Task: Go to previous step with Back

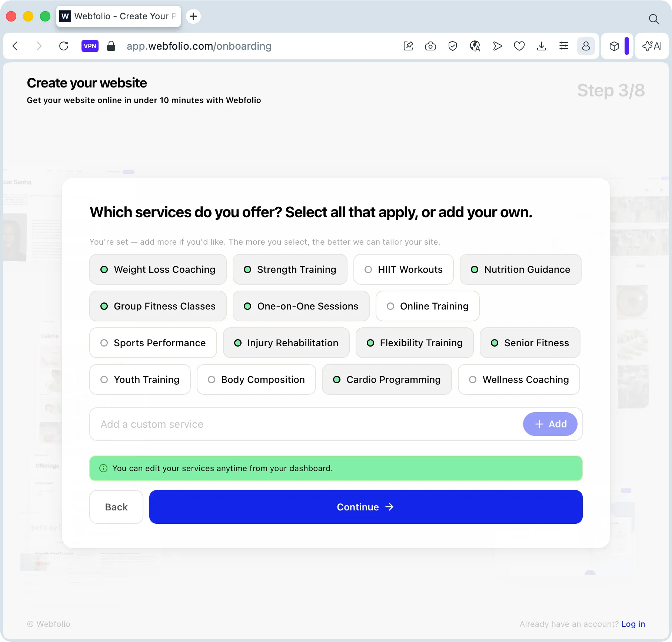Action: coord(116,507)
